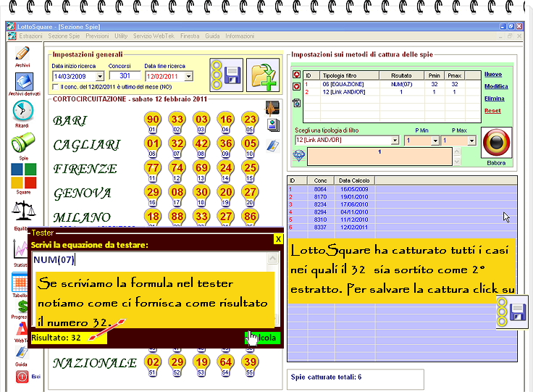
Task: Open the Equilibri scales icon
Action: click(x=23, y=211)
